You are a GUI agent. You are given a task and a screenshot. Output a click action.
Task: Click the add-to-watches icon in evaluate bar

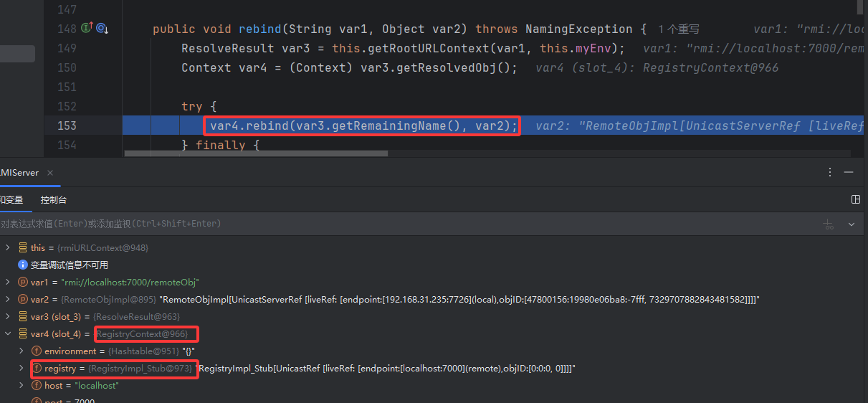point(829,224)
